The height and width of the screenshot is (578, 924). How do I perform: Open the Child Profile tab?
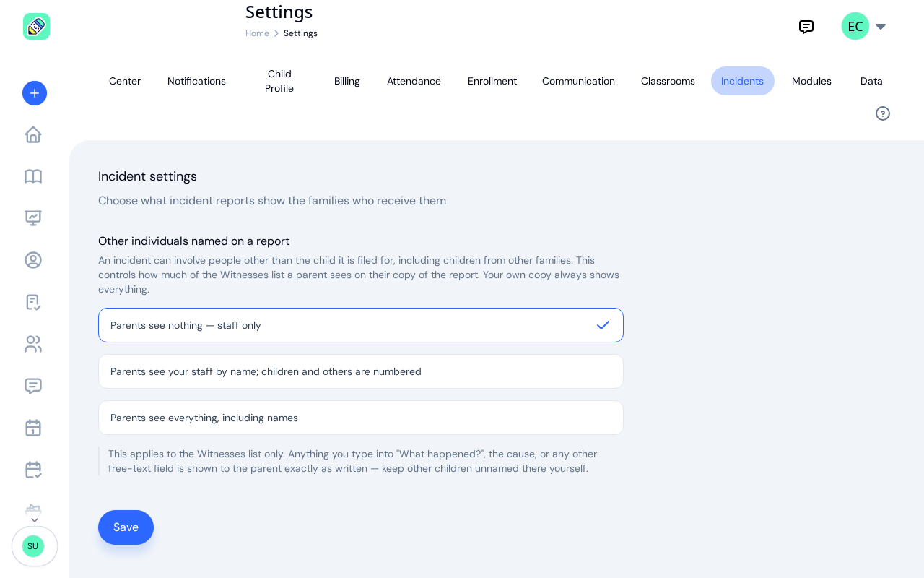[x=279, y=81]
